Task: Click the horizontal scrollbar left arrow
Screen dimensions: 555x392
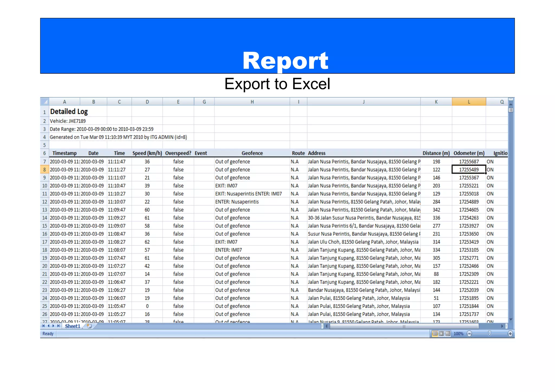Action: point(327,326)
